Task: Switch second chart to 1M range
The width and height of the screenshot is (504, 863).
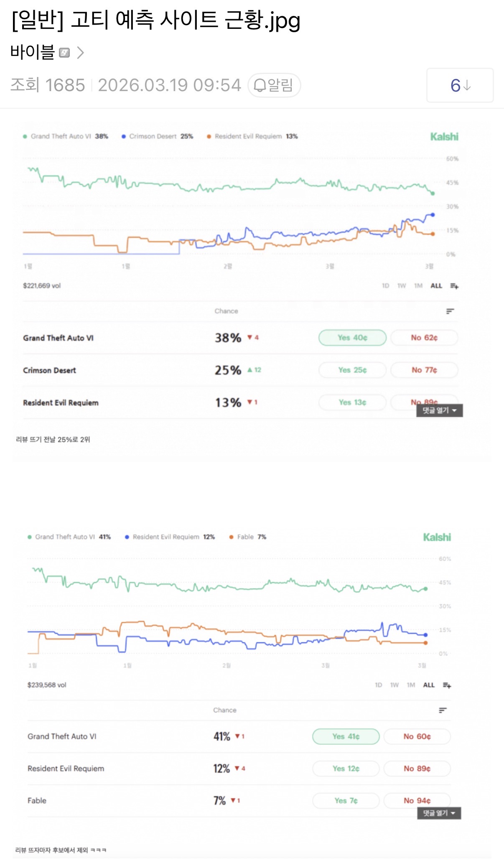Action: click(x=411, y=685)
